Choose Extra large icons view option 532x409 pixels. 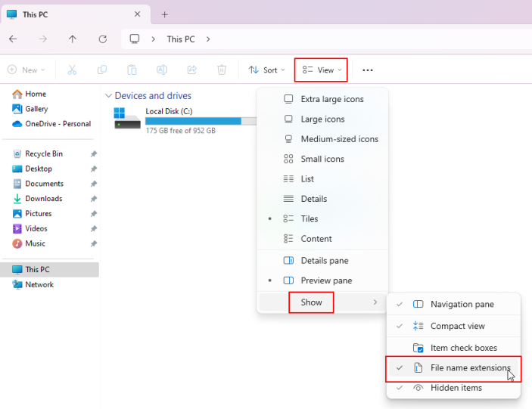point(331,99)
